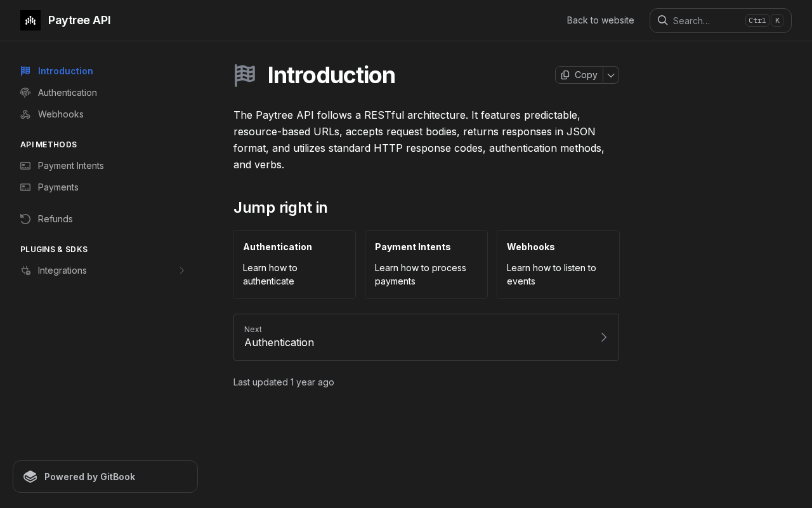Click the plug icon beside Integrations
This screenshot has width=812, height=508.
(x=25, y=271)
